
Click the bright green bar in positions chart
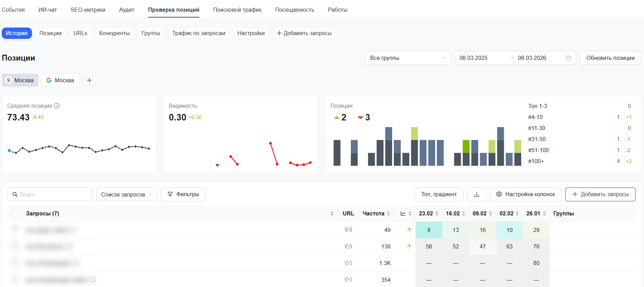click(466, 146)
